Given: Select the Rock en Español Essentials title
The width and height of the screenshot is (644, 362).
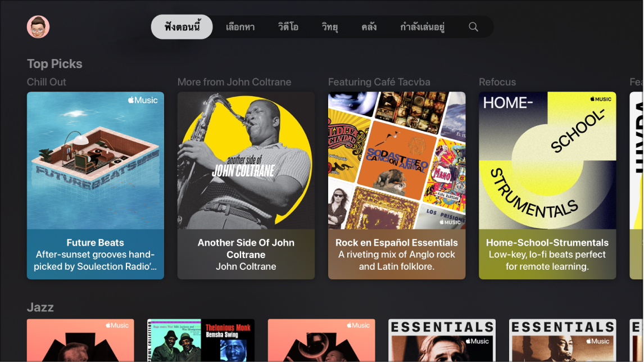Looking at the screenshot, I should pos(397,242).
